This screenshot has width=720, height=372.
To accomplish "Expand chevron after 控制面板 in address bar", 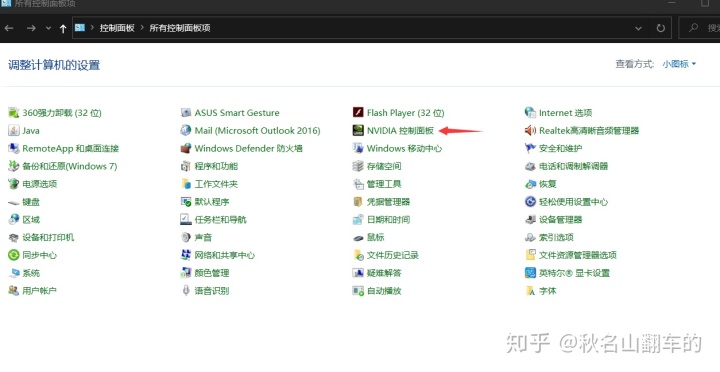I will click(142, 28).
